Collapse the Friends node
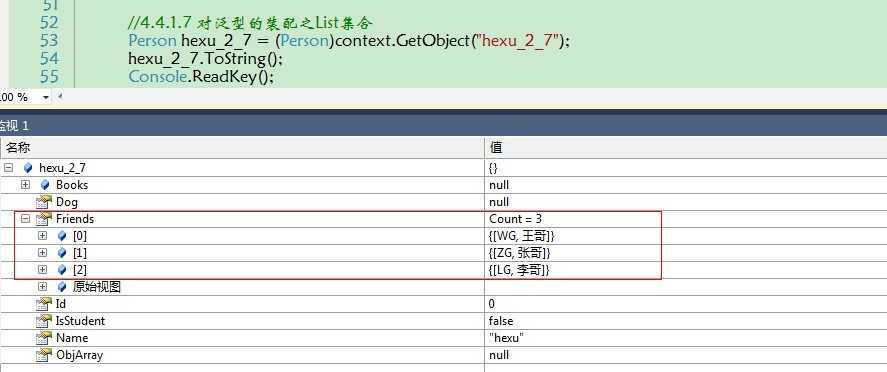Screen dimensions: 887x372 [x=25, y=219]
